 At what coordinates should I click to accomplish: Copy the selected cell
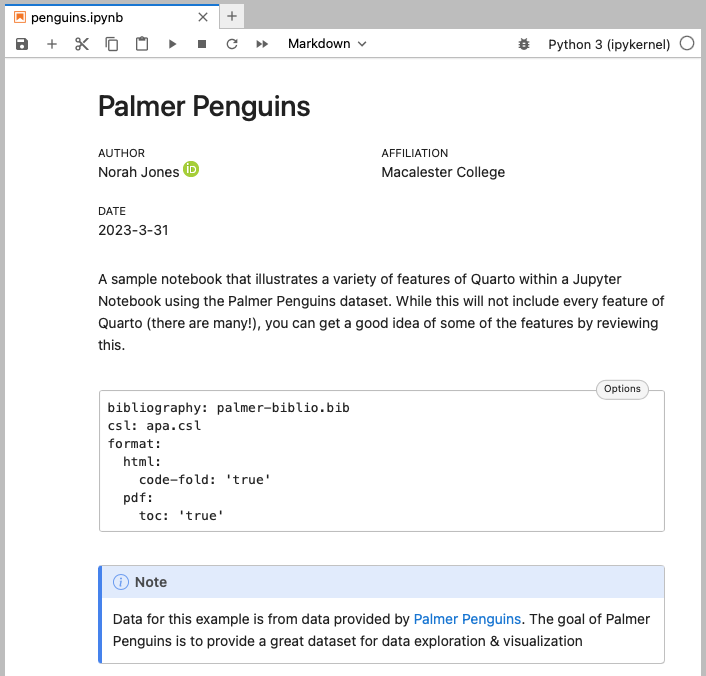click(112, 44)
